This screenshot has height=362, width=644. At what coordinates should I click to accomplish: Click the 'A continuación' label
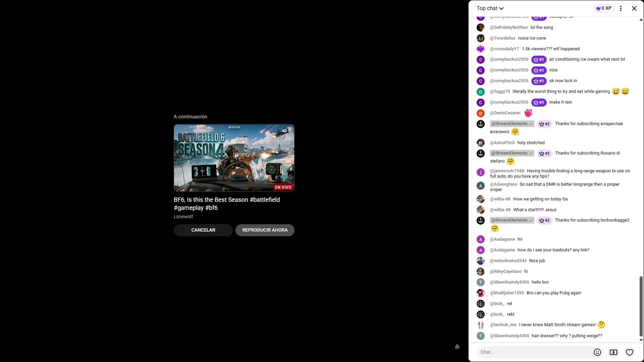coord(191,117)
